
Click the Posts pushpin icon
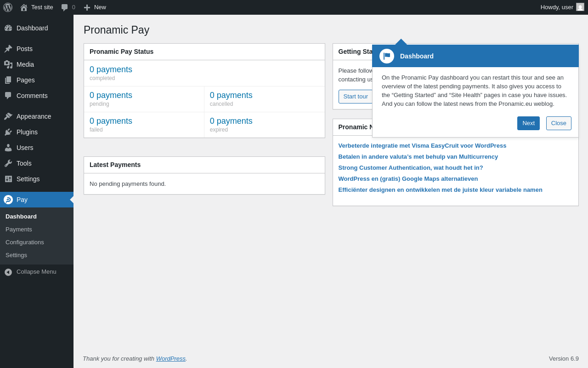pos(8,49)
